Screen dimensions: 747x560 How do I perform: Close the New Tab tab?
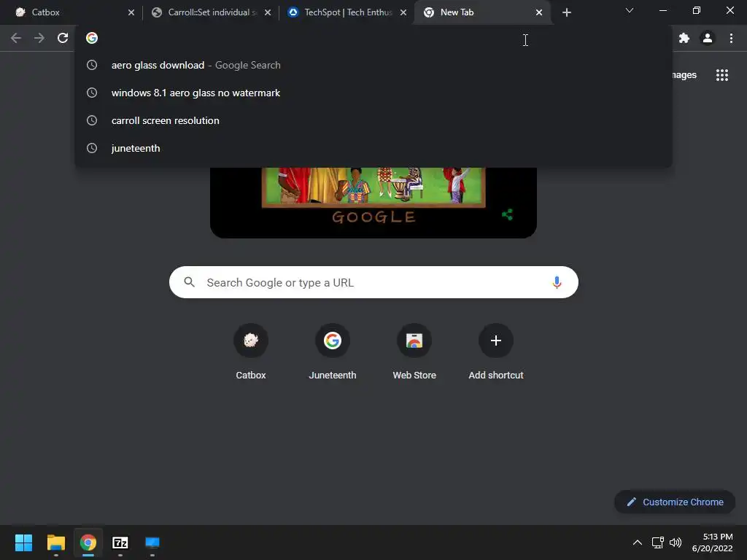tap(539, 12)
